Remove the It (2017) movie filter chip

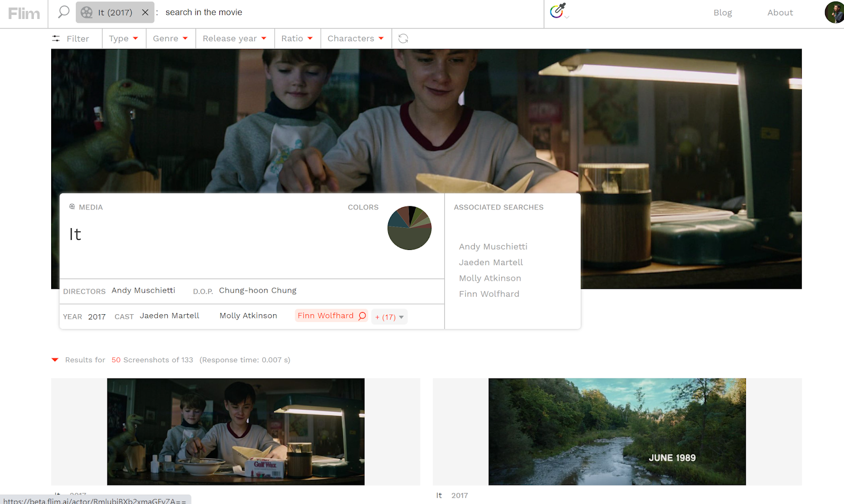pos(145,12)
